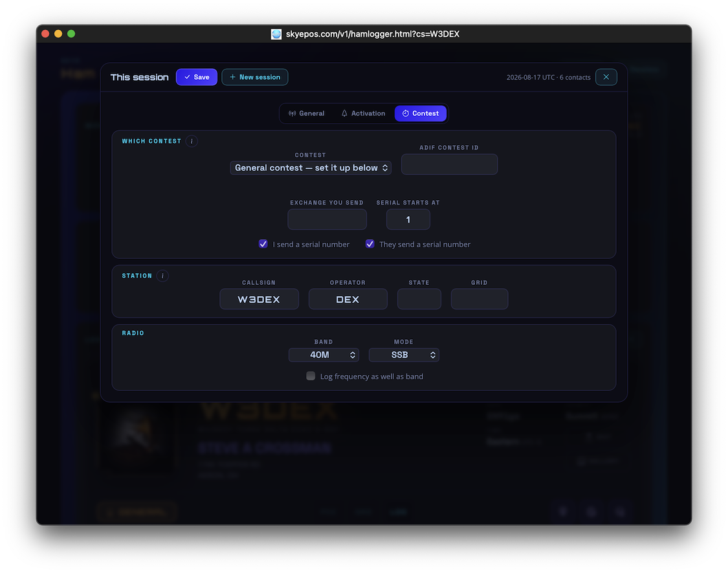This screenshot has width=728, height=573.
Task: Uncheck I send a serial number
Action: coord(263,244)
